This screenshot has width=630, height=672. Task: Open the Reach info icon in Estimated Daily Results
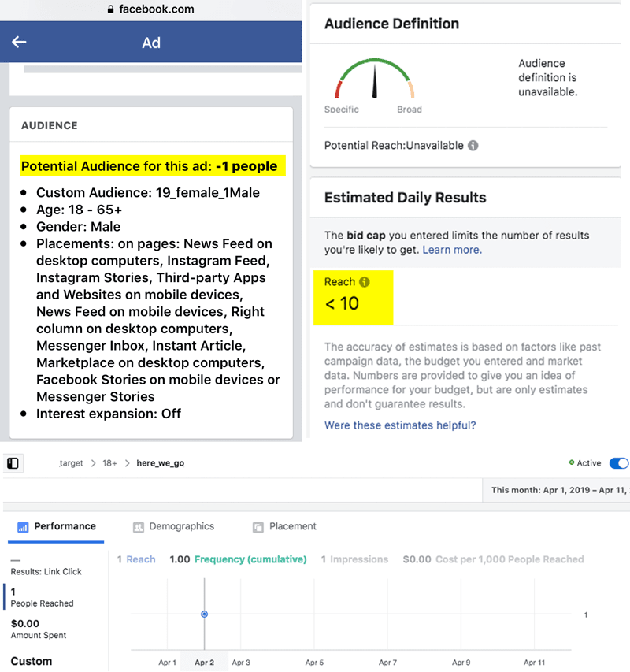point(365,282)
